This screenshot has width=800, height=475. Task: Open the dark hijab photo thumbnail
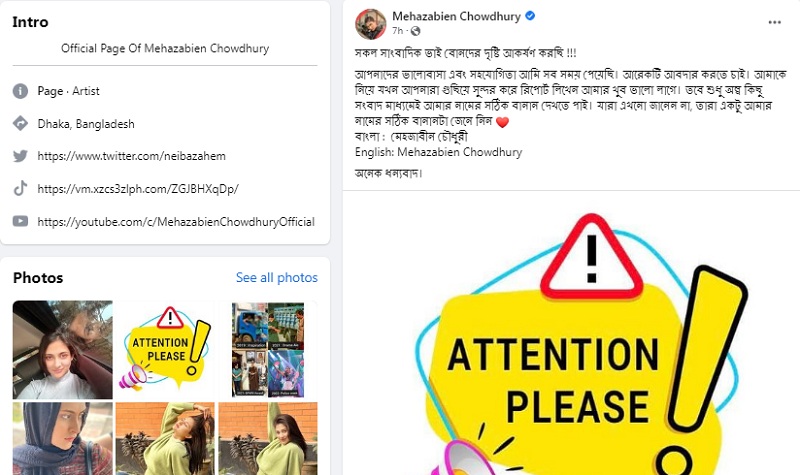(63, 439)
